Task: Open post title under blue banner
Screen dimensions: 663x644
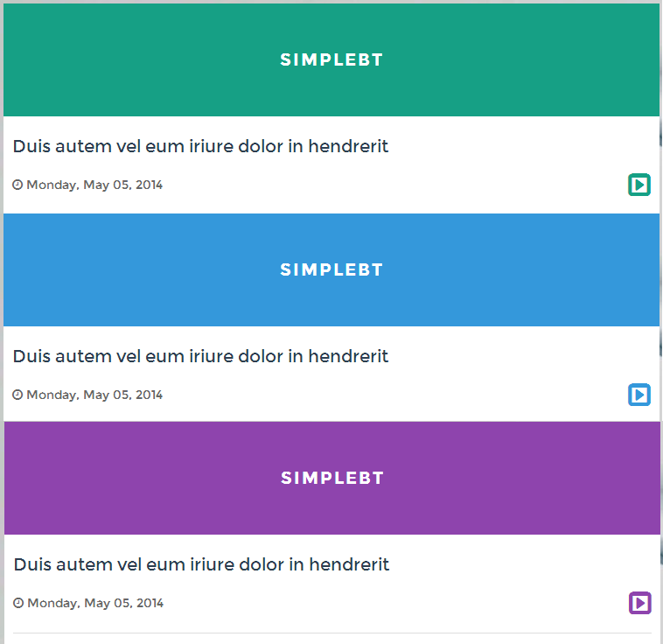Action: (200, 356)
